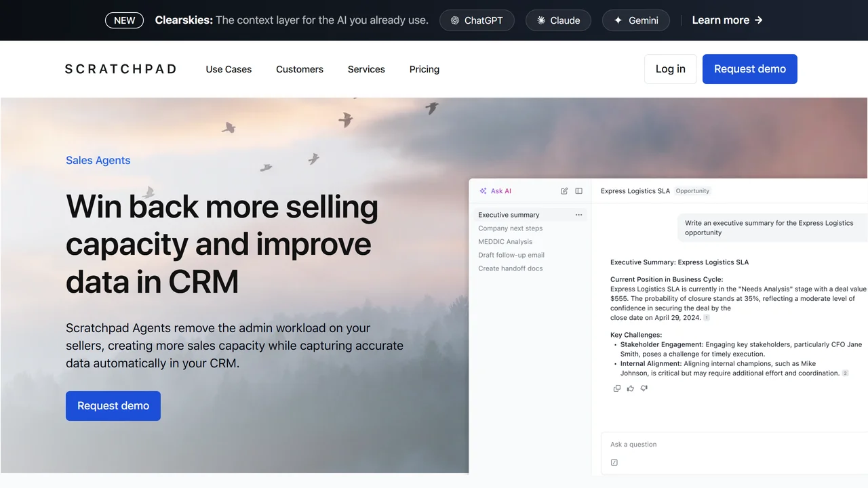868x488 pixels.
Task: Open the Use Cases menu
Action: click(x=229, y=69)
